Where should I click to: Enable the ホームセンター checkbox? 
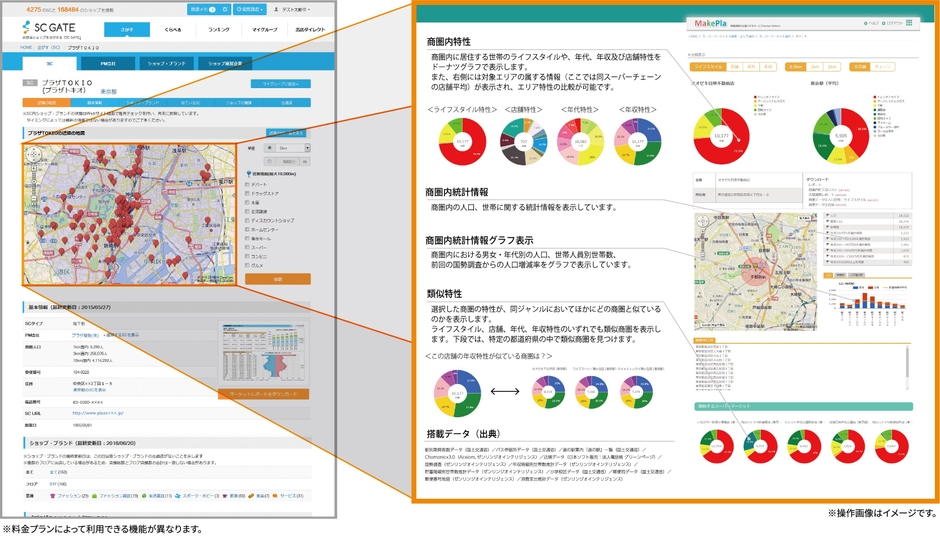[247, 229]
